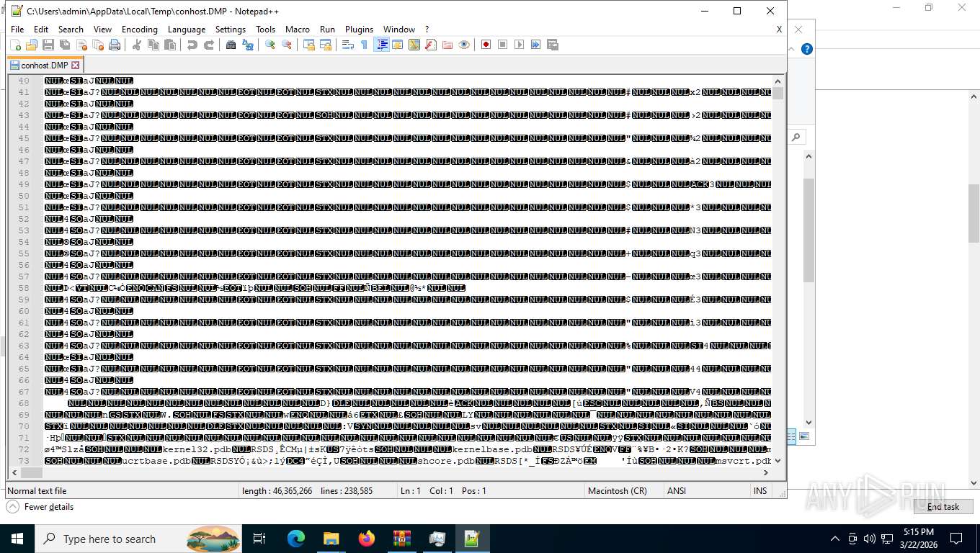Click the Stop Recording macro icon
Screen dimensions: 980x553
pos(503,45)
